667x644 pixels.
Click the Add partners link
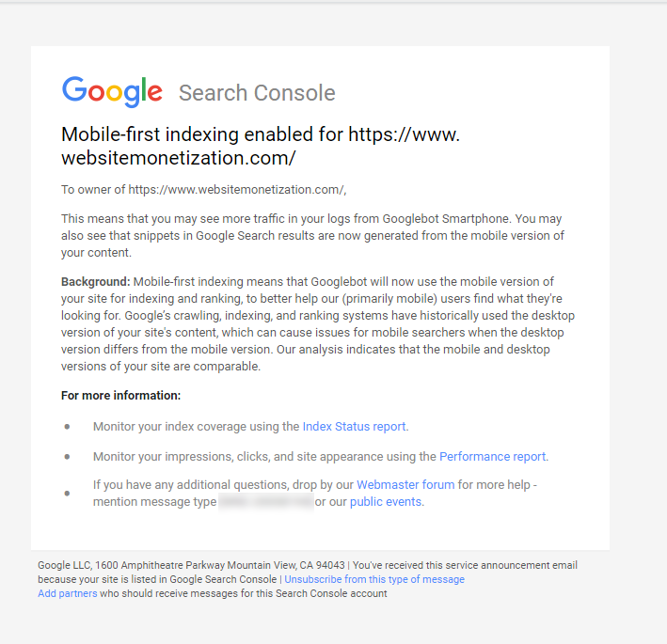[67, 593]
